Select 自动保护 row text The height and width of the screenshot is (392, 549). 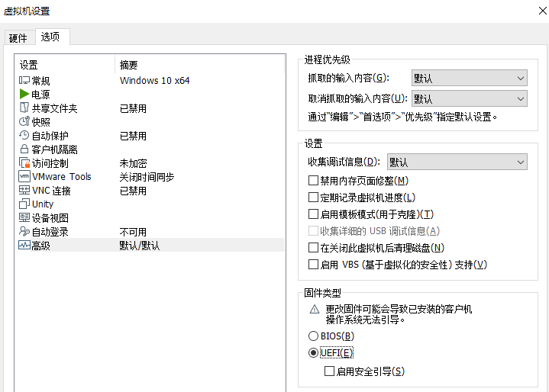pyautogui.click(x=50, y=136)
